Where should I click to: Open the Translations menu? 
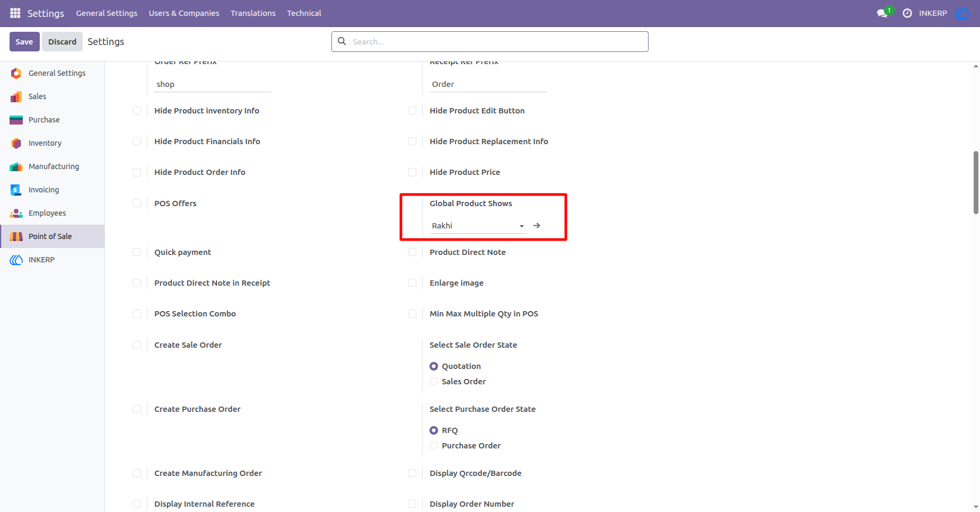click(x=253, y=13)
